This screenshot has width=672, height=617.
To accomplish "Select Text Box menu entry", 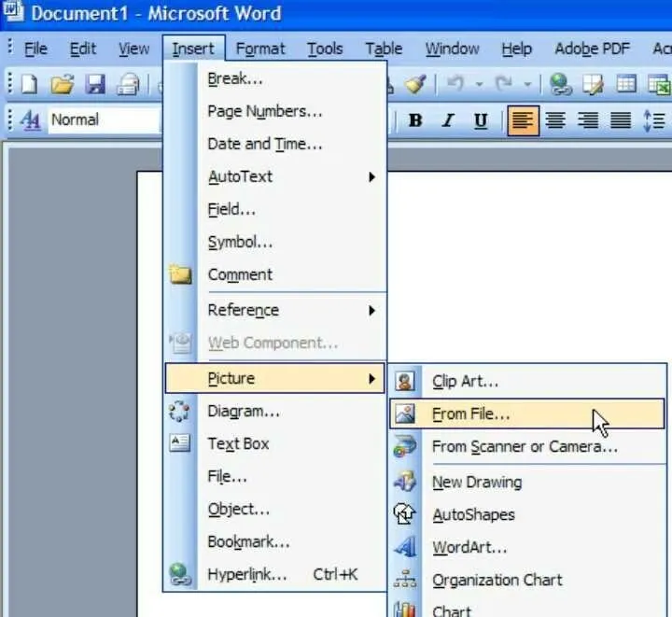I will tap(275, 444).
